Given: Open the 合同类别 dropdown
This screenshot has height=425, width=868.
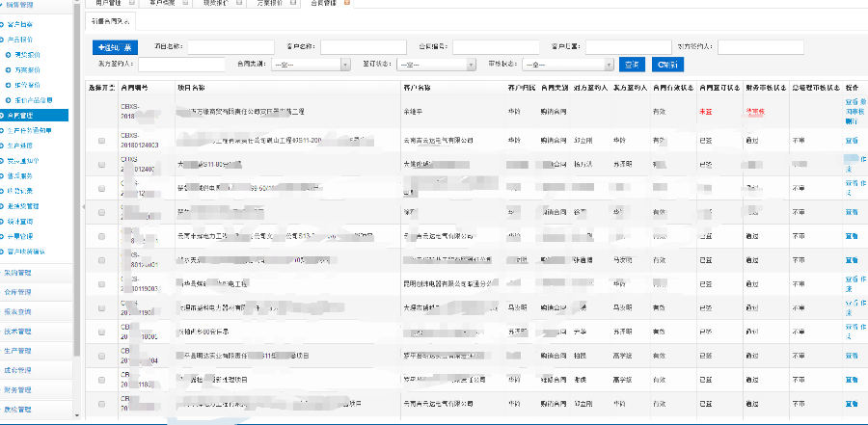Looking at the screenshot, I should (311, 65).
